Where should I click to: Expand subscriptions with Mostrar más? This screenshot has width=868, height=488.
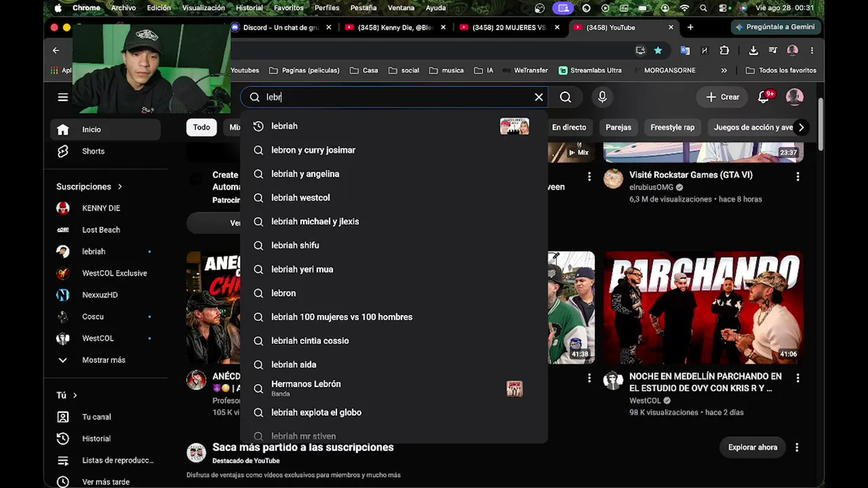coord(105,360)
